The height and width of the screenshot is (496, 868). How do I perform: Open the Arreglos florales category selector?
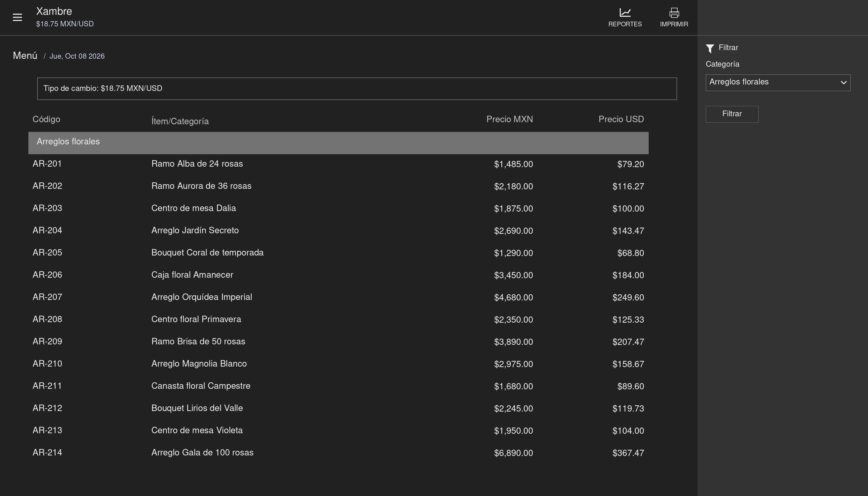point(778,82)
